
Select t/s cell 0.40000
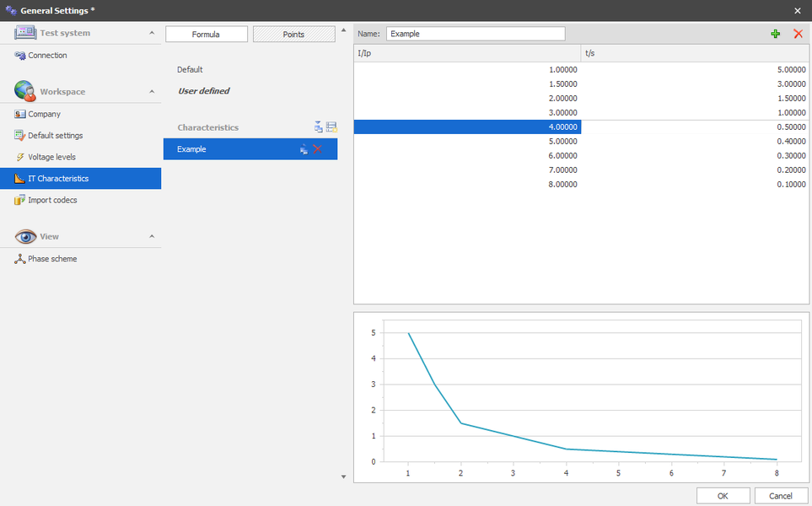[695, 142]
